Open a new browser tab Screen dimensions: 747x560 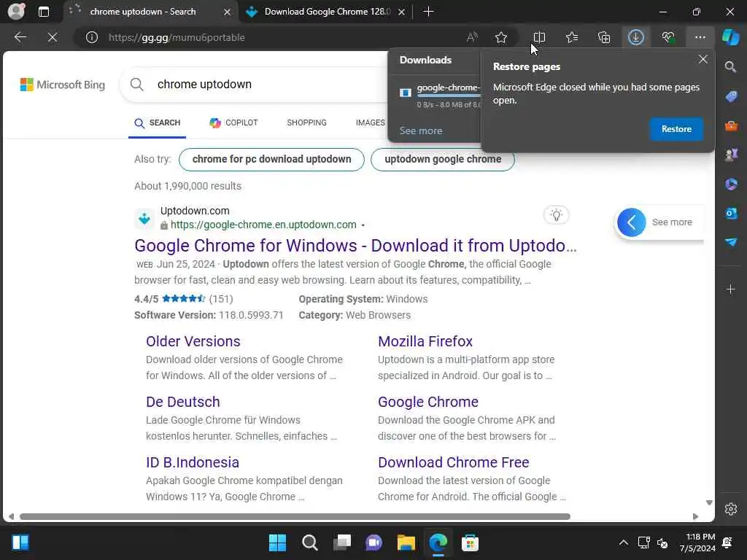click(x=428, y=12)
